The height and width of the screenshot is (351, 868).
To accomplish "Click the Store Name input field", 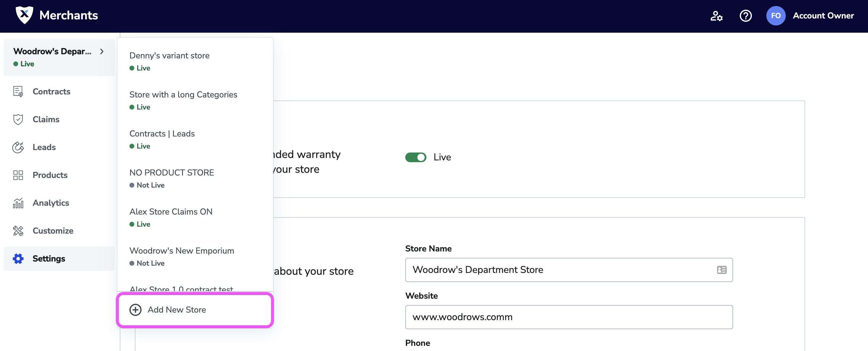I will click(x=569, y=270).
